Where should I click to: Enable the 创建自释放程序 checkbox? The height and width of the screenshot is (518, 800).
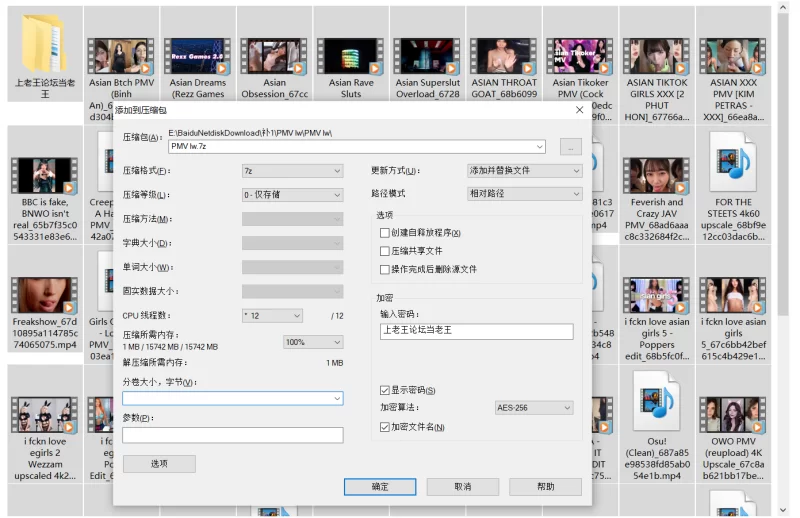pyautogui.click(x=385, y=233)
